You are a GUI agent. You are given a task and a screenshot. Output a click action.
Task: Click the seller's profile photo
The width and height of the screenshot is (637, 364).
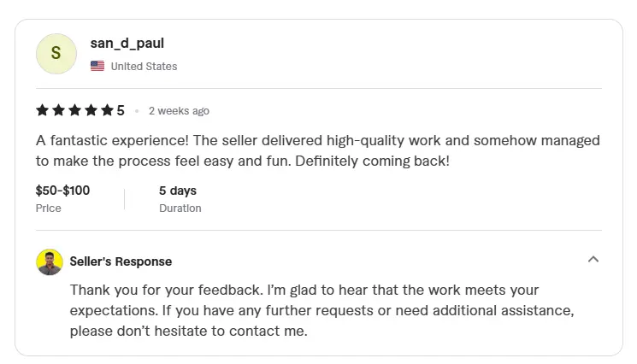point(50,261)
